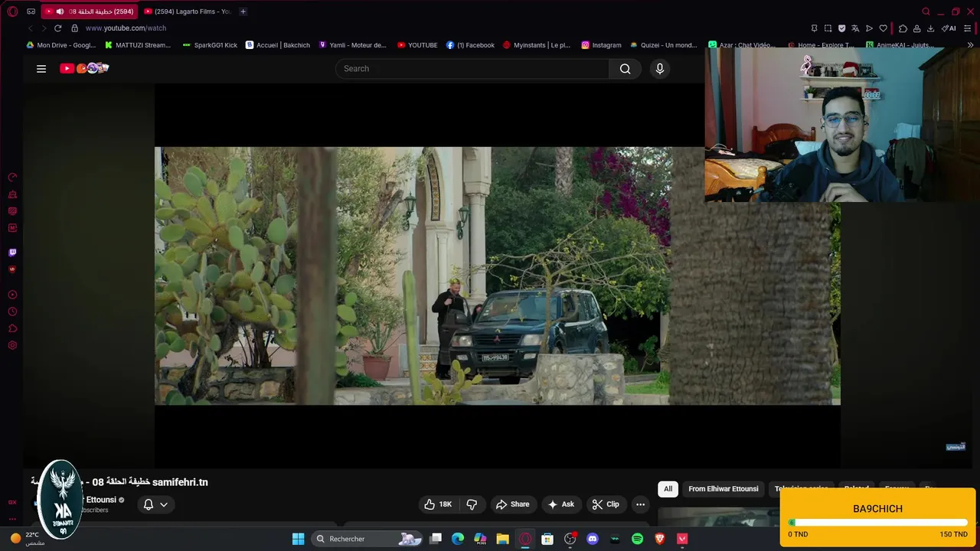The width and height of the screenshot is (980, 551).
Task: Open the Instagram bookmark
Action: click(x=601, y=45)
